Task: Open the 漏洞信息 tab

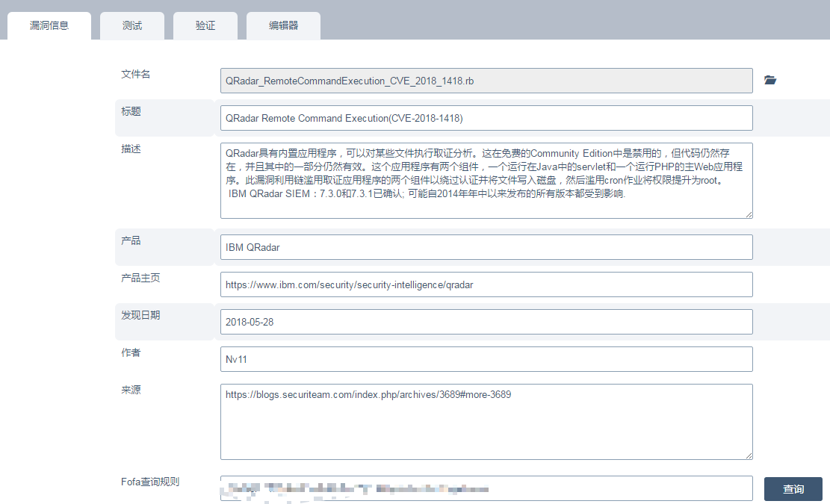Action: point(49,26)
